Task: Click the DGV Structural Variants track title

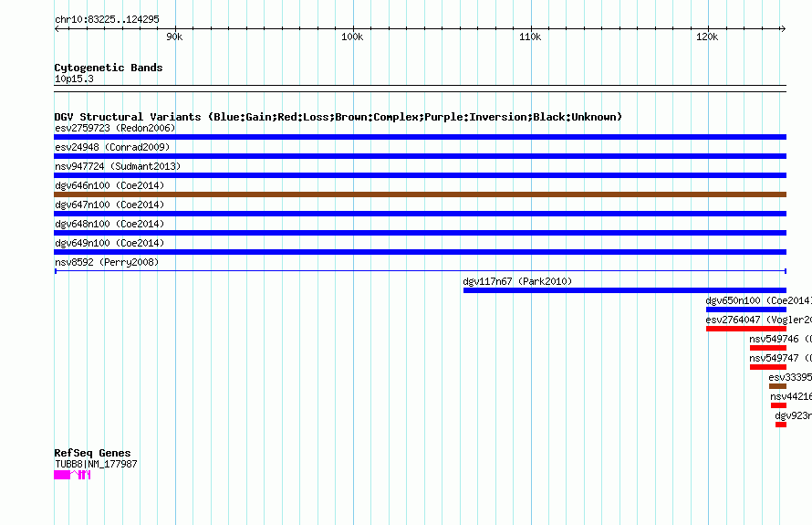Action: [x=338, y=117]
